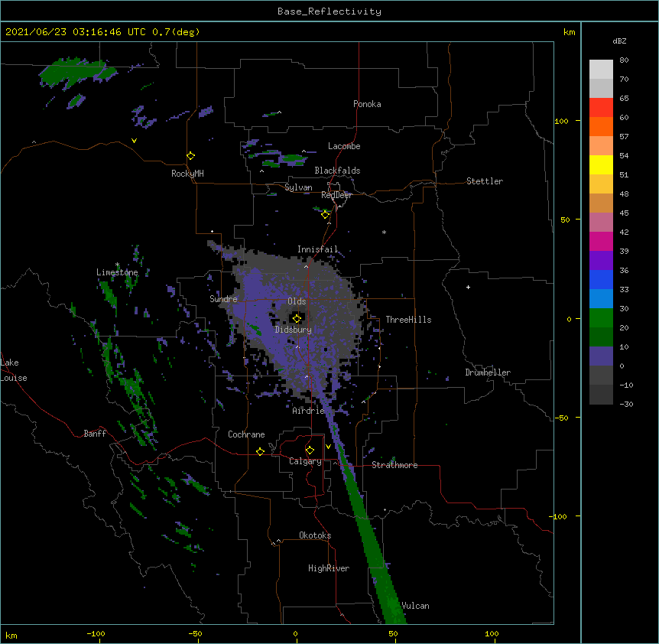Viewport: 659px width, 644px height.
Task: Click the 80 value in dBZ legend
Action: (x=624, y=60)
